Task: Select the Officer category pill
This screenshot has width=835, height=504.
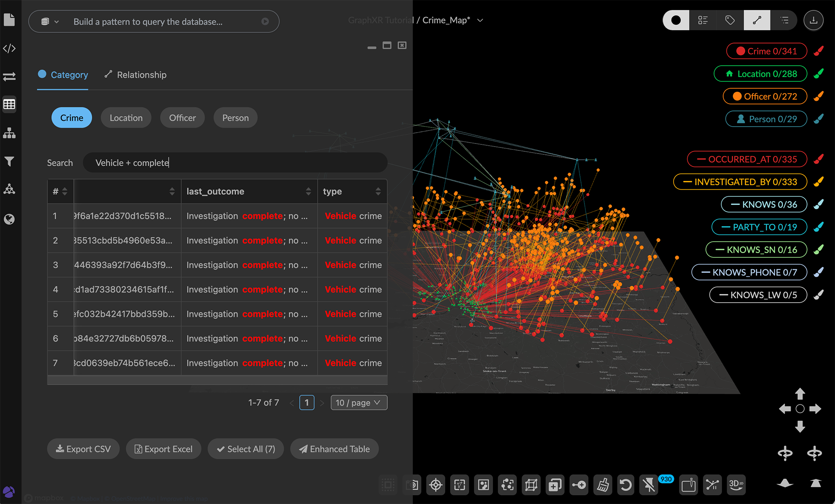Action: tap(182, 118)
